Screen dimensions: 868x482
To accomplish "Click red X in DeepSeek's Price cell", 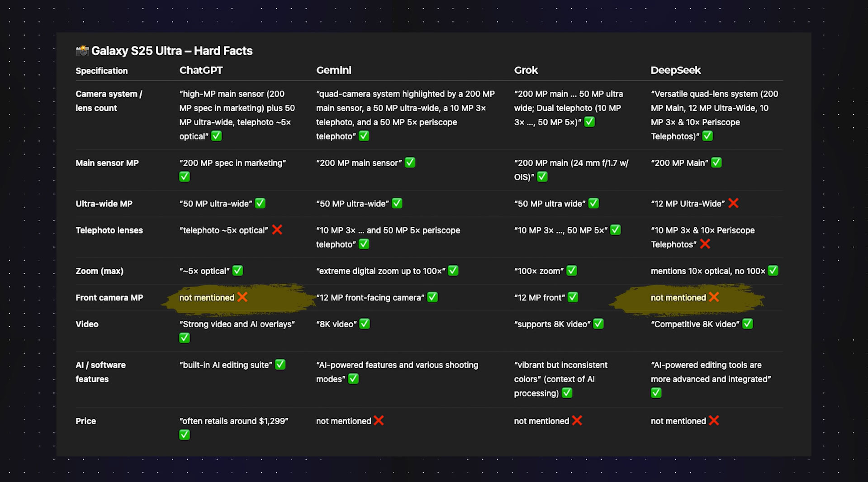I will tap(714, 420).
